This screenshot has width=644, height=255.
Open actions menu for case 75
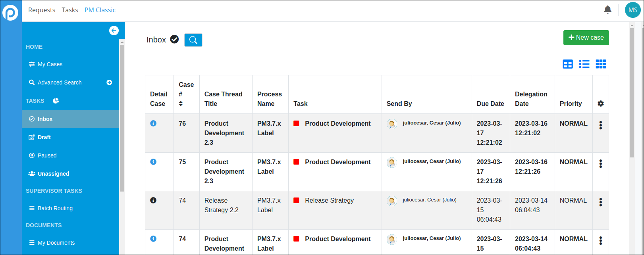pos(600,164)
